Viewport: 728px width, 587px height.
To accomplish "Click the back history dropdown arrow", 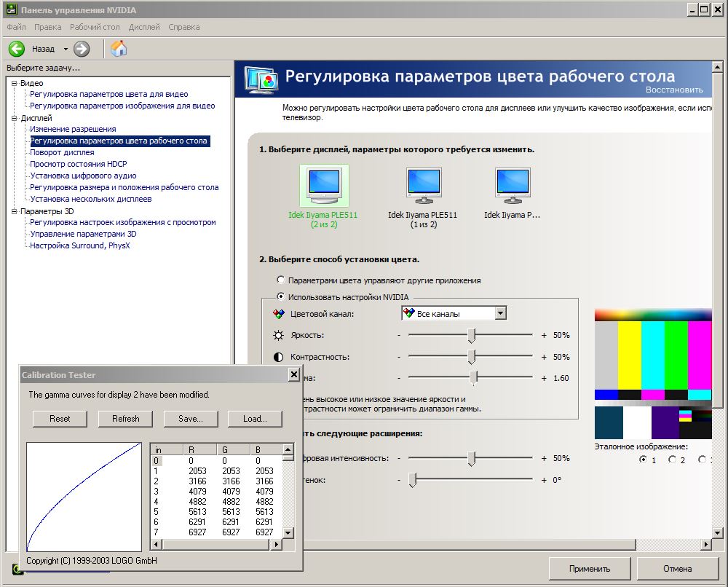I will point(66,49).
